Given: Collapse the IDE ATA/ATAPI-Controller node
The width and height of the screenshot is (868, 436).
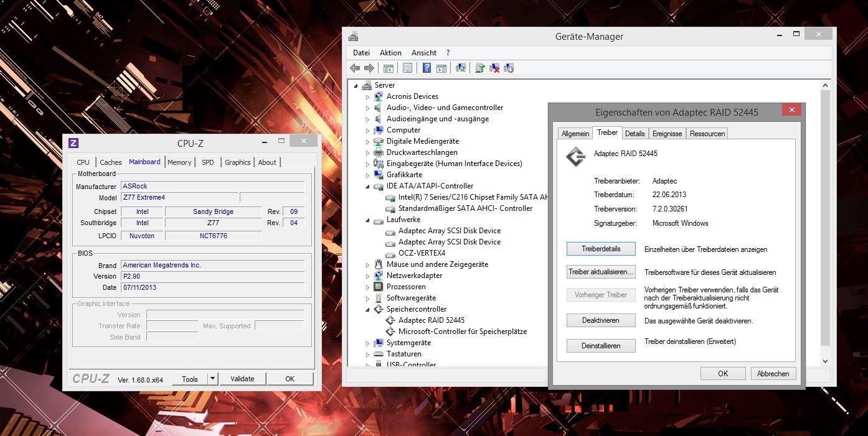Looking at the screenshot, I should 367,187.
